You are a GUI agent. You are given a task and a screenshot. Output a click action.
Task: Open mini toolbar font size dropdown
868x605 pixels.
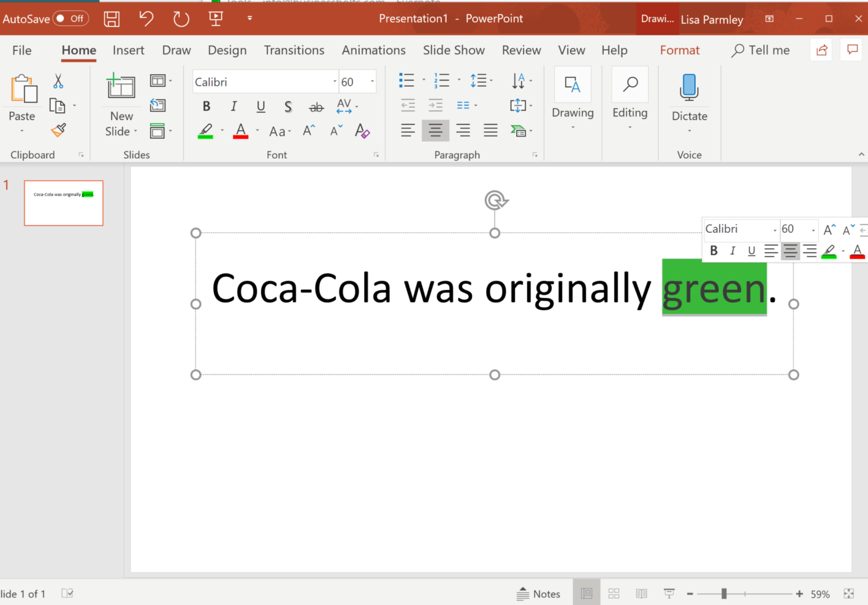coord(813,230)
